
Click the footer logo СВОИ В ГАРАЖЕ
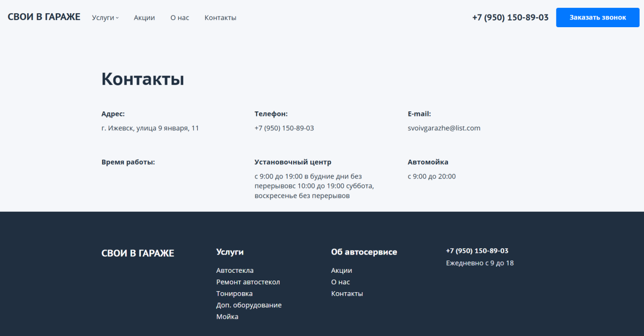[x=138, y=253]
